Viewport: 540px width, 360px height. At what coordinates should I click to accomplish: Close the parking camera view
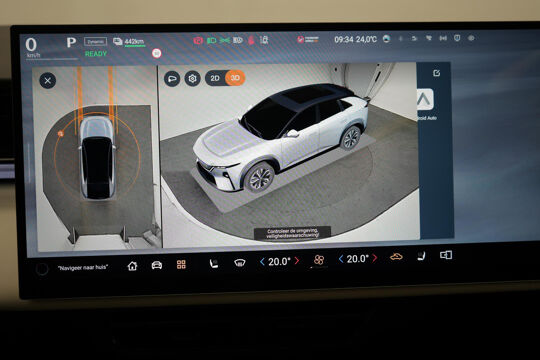pos(48,81)
